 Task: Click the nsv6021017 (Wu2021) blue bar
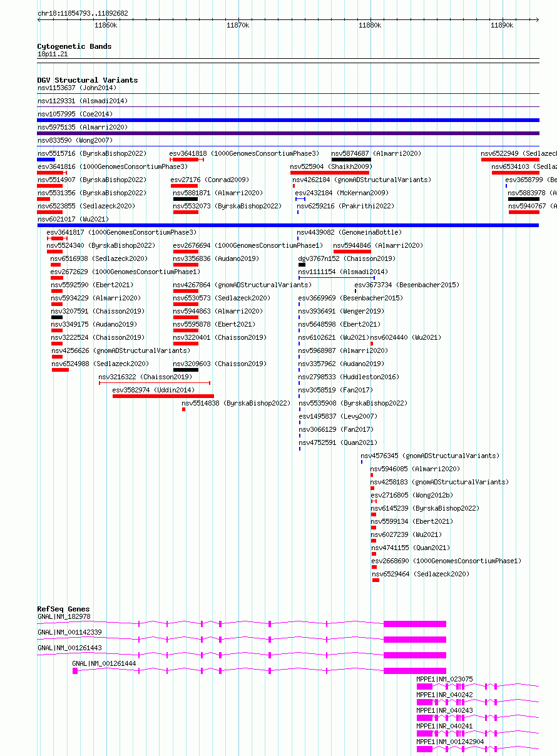(288, 225)
